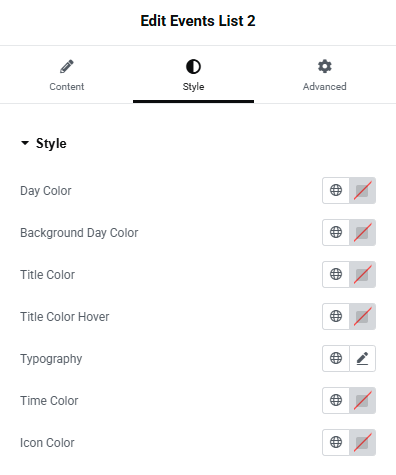Open the Icon Color swatch
Image resolution: width=396 pixels, height=475 pixels.
point(362,442)
